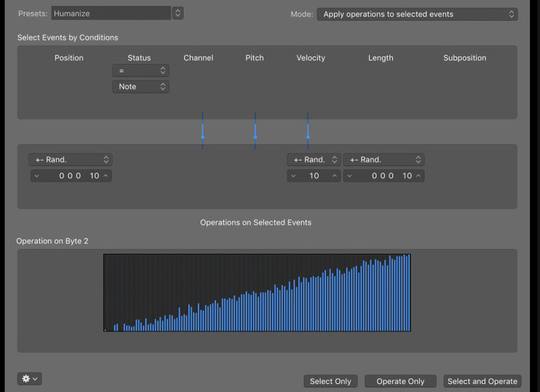Click the Subposition column header
The height and width of the screenshot is (392, 540).
[465, 58]
